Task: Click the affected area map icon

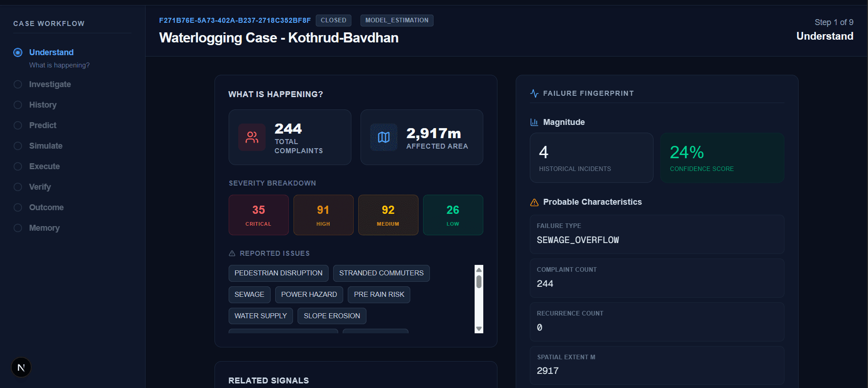Action: tap(384, 137)
